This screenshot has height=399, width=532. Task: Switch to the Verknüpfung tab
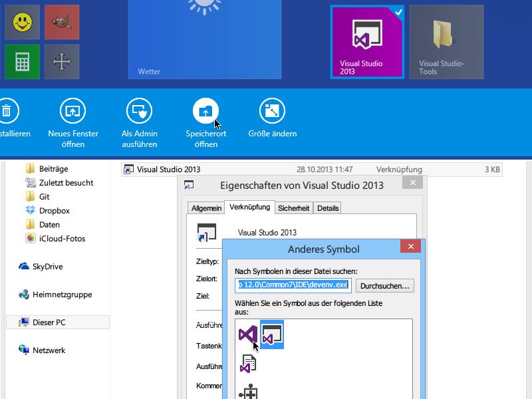coord(250,207)
